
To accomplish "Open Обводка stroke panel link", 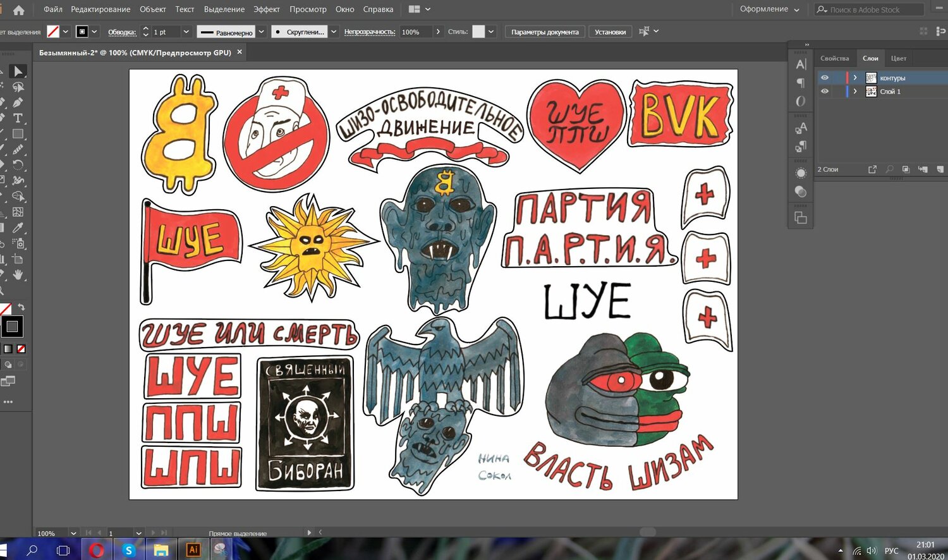I will (x=122, y=32).
